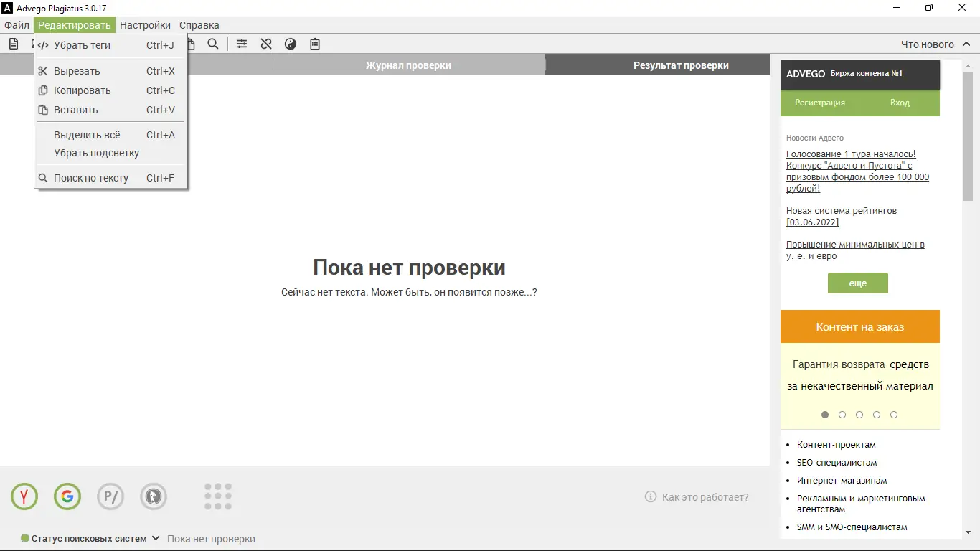The height and width of the screenshot is (551, 980).
Task: Toggle the Yandex search engine circle
Action: coord(24,496)
